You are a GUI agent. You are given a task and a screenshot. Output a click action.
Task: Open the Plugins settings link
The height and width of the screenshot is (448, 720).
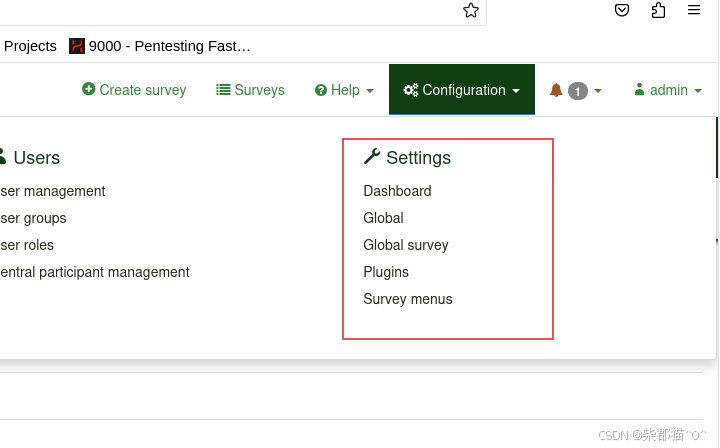coord(386,272)
